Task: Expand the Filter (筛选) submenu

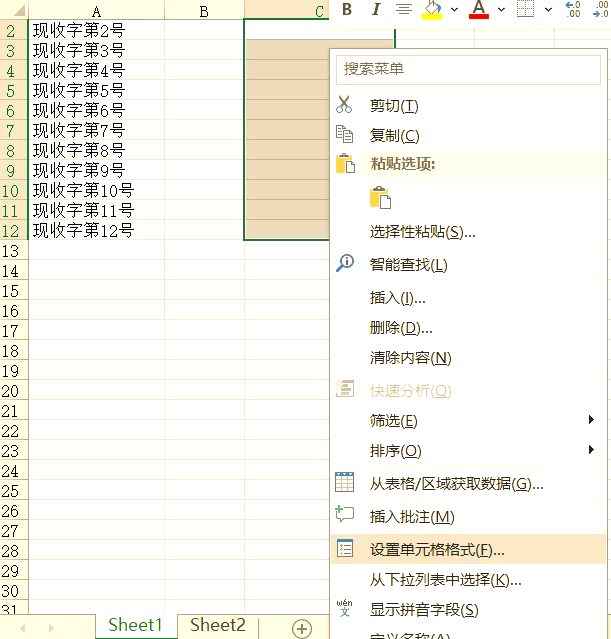Action: [x=468, y=421]
